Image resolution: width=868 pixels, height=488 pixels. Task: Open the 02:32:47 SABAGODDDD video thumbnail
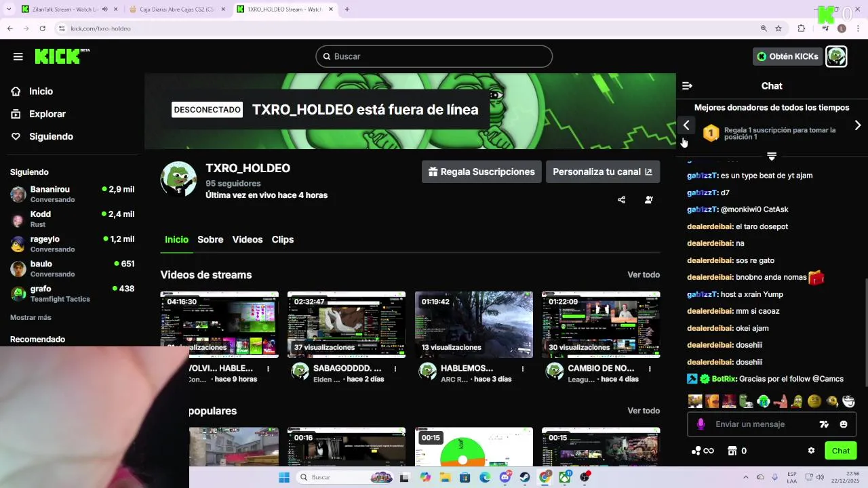[x=347, y=325]
